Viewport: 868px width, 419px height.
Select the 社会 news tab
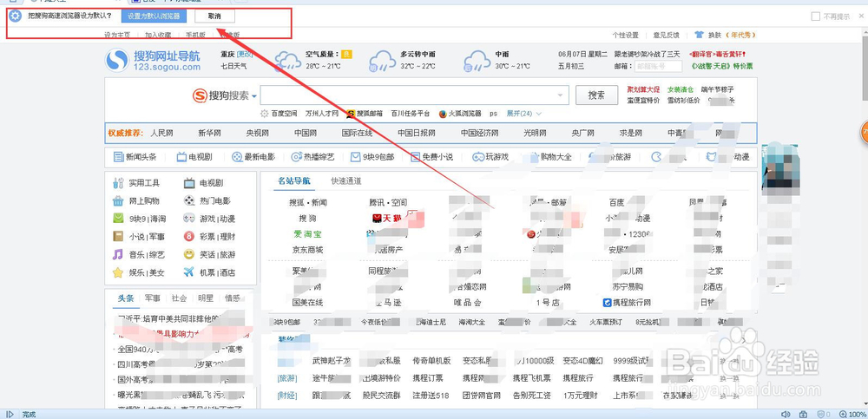coord(179,298)
